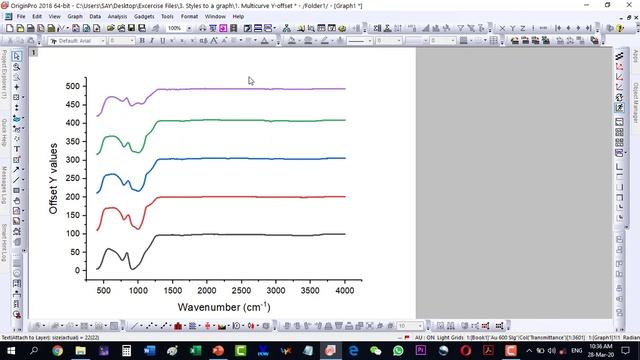Open WhatsApp from the taskbar
The image size is (640, 360).
[398, 351]
